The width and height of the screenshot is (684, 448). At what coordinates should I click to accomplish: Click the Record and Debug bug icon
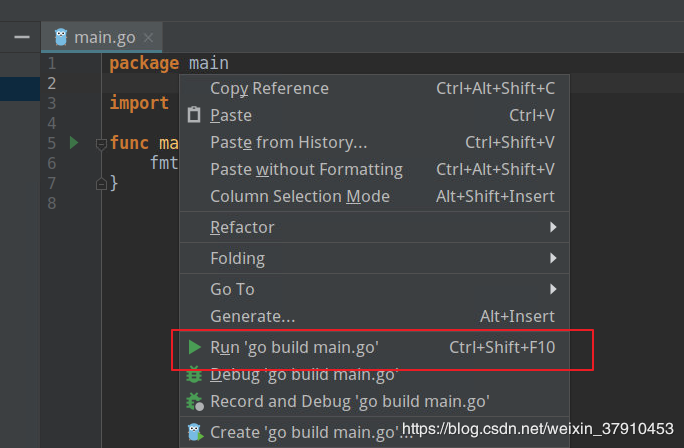pyautogui.click(x=195, y=402)
